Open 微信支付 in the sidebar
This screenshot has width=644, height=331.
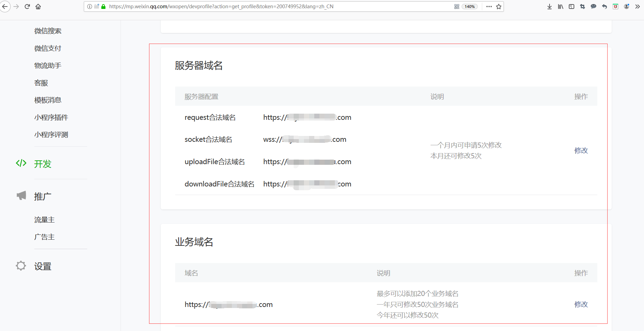(x=48, y=48)
